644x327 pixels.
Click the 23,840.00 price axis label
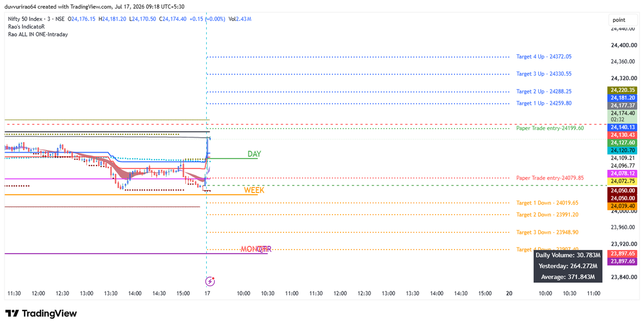pos(624,277)
